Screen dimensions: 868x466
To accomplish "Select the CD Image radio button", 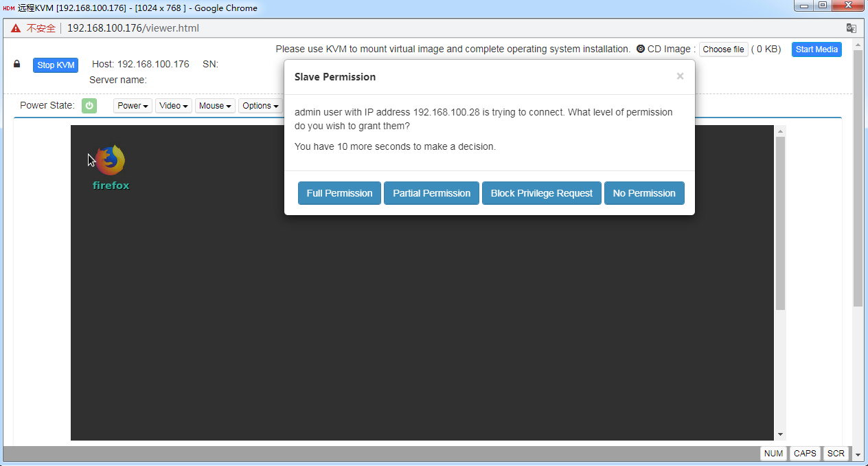I will click(641, 49).
